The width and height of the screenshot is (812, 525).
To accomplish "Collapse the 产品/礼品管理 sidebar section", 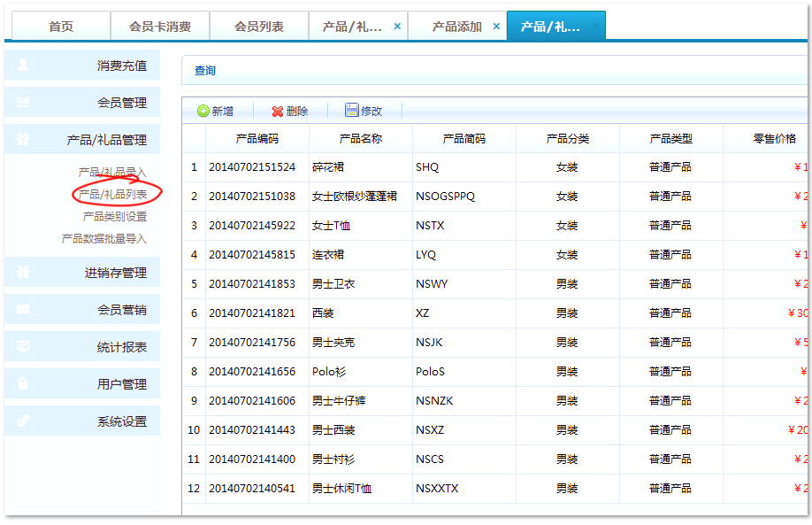I will pos(106,140).
